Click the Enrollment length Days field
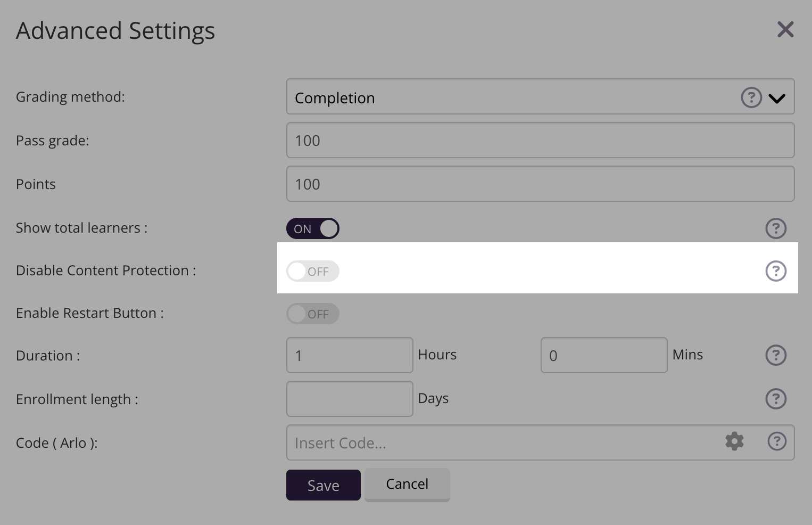The width and height of the screenshot is (812, 525). (350, 399)
